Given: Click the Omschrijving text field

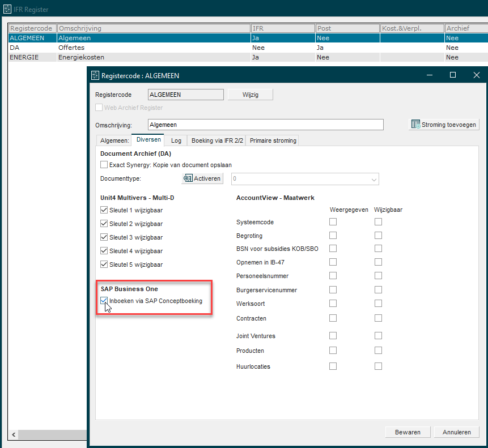Looking at the screenshot, I should click(265, 125).
